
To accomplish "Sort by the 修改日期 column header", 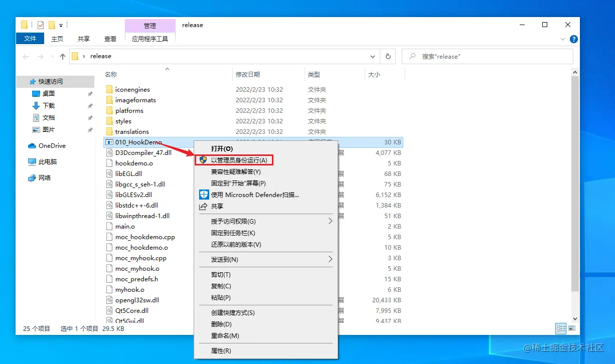I will pos(248,74).
